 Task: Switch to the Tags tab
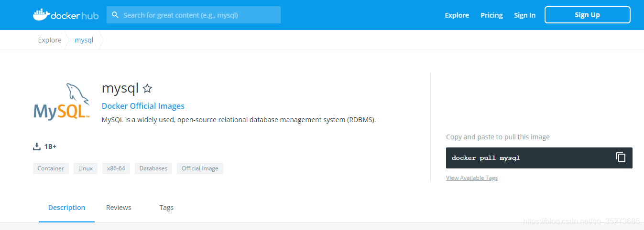pos(166,208)
